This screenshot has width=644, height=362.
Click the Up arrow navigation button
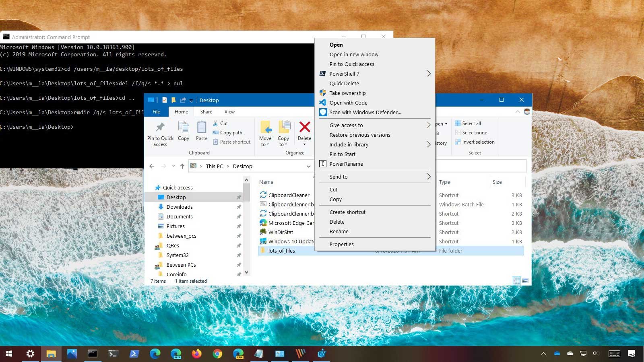coord(182,166)
